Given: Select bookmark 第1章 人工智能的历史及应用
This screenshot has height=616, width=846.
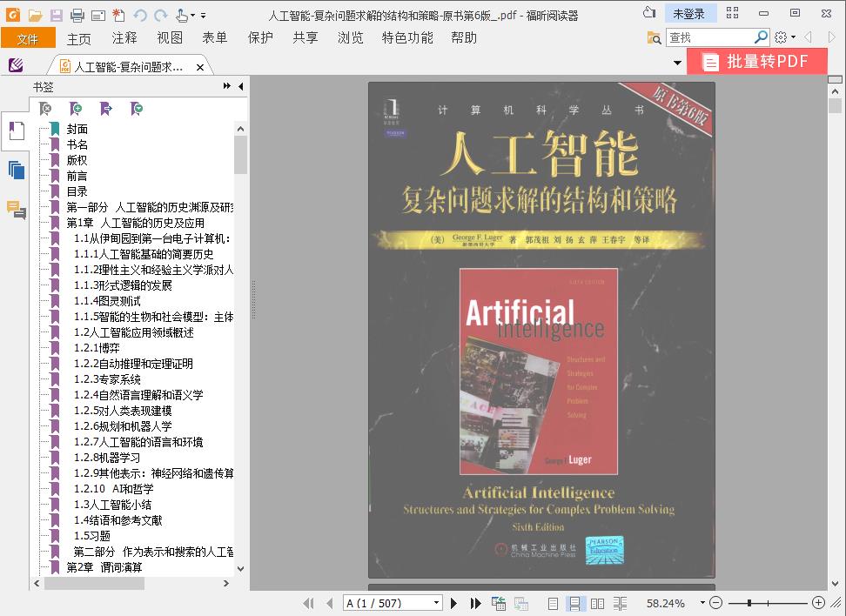Looking at the screenshot, I should 136,223.
